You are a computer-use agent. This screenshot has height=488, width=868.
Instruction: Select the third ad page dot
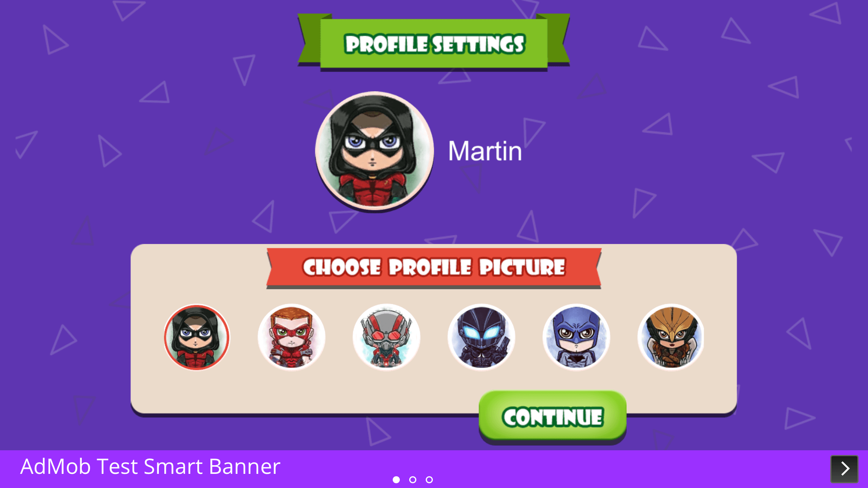tap(429, 480)
